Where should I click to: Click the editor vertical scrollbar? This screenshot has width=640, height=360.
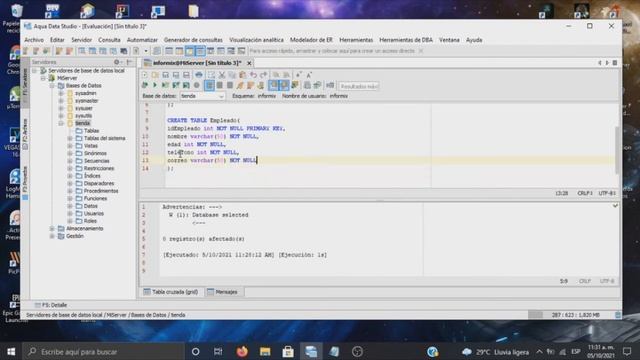click(618, 149)
